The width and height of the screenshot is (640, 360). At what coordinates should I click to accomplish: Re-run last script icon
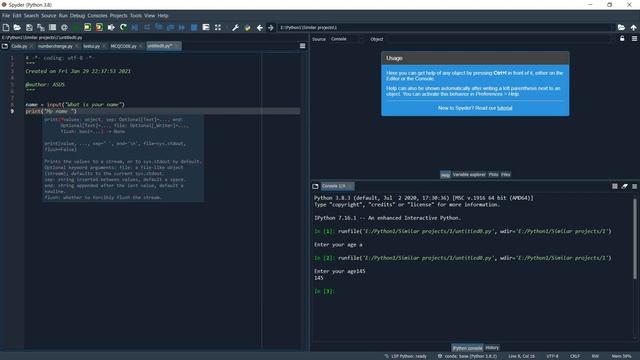coord(123,27)
